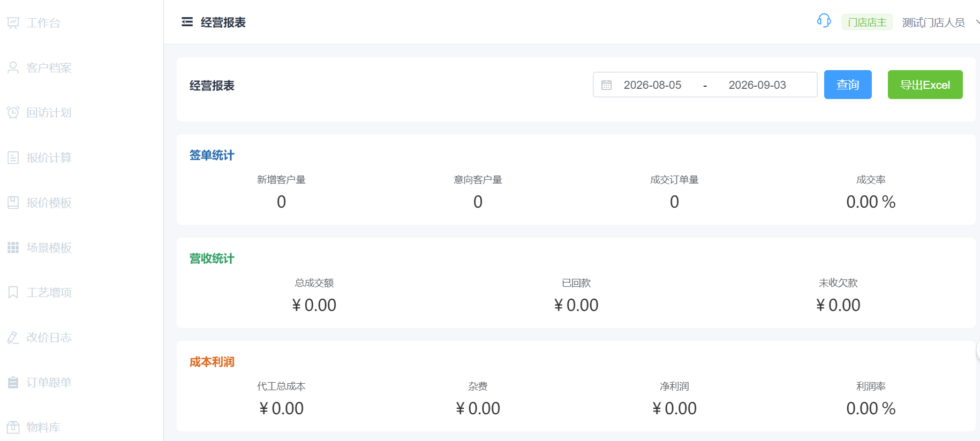
Task: Click the 代工总成本 label
Action: coord(281,386)
